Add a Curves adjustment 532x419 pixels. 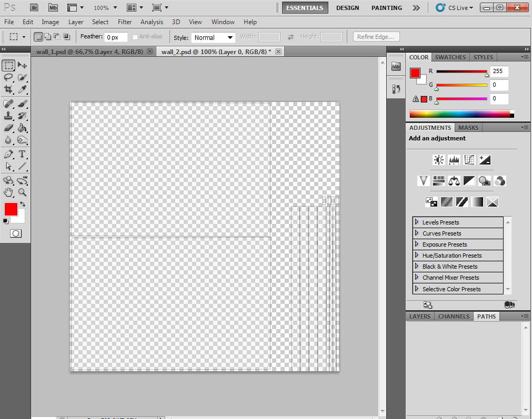(469, 160)
